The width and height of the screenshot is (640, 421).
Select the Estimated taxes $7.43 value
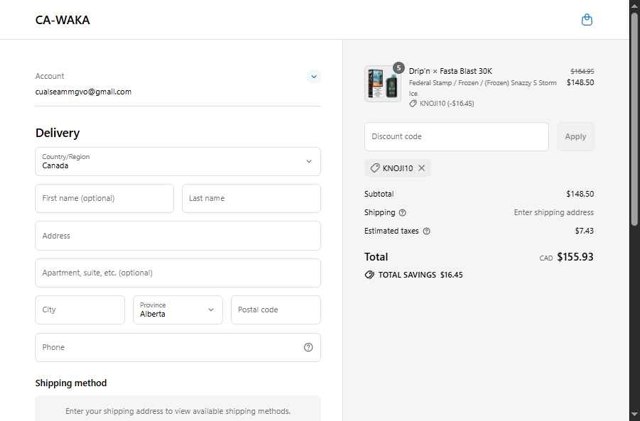pyautogui.click(x=584, y=231)
